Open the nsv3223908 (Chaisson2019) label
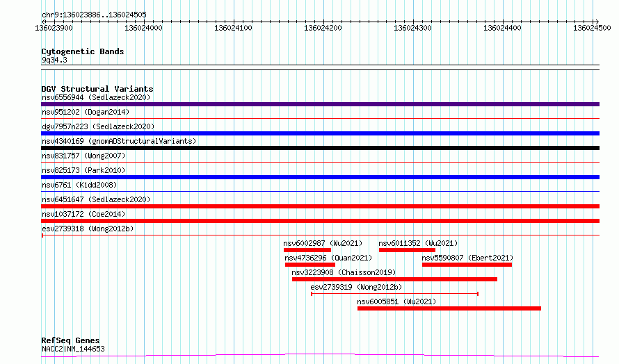The image size is (619, 364). tap(344, 272)
